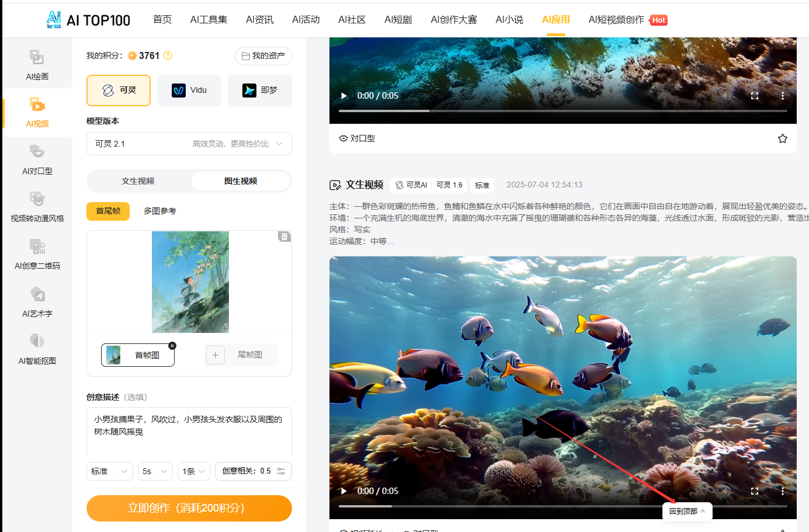Open AI创意二维码 tool
The width and height of the screenshot is (809, 532).
coord(37,254)
